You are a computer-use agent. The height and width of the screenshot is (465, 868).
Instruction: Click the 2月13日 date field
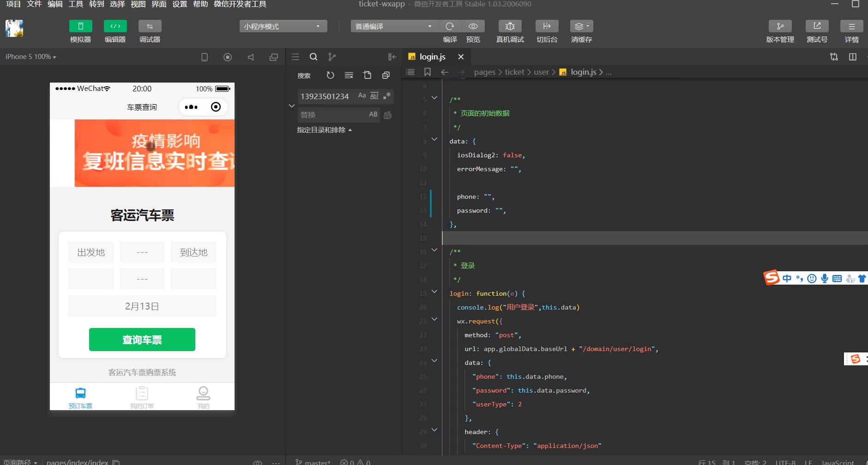pyautogui.click(x=142, y=306)
